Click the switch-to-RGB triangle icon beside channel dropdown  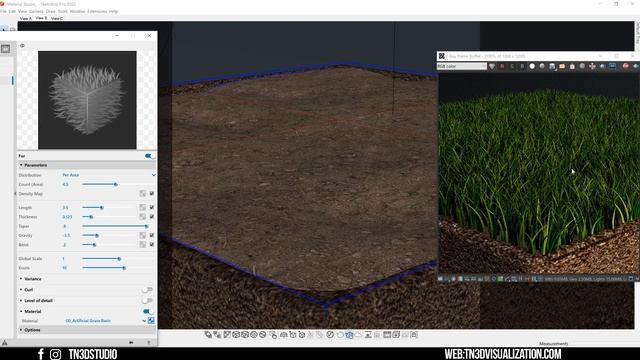(492, 66)
